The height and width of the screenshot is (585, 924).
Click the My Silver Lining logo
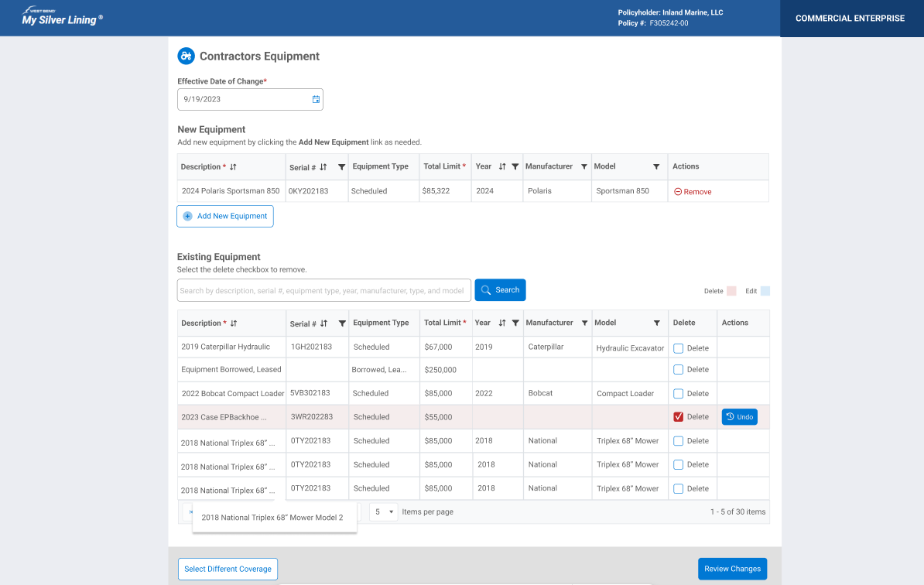click(62, 16)
